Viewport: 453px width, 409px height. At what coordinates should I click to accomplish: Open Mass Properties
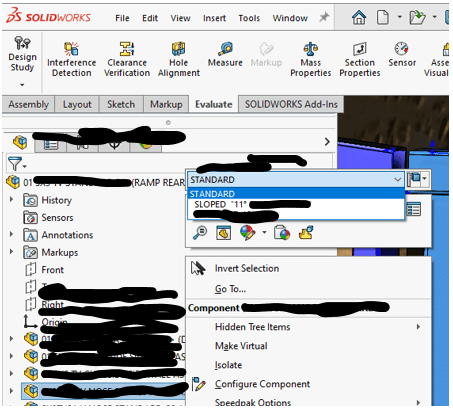[311, 59]
